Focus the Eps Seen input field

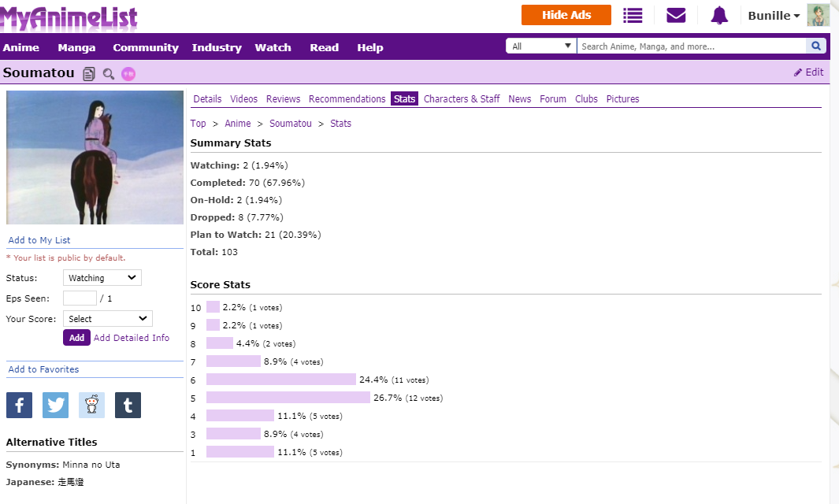pyautogui.click(x=80, y=298)
